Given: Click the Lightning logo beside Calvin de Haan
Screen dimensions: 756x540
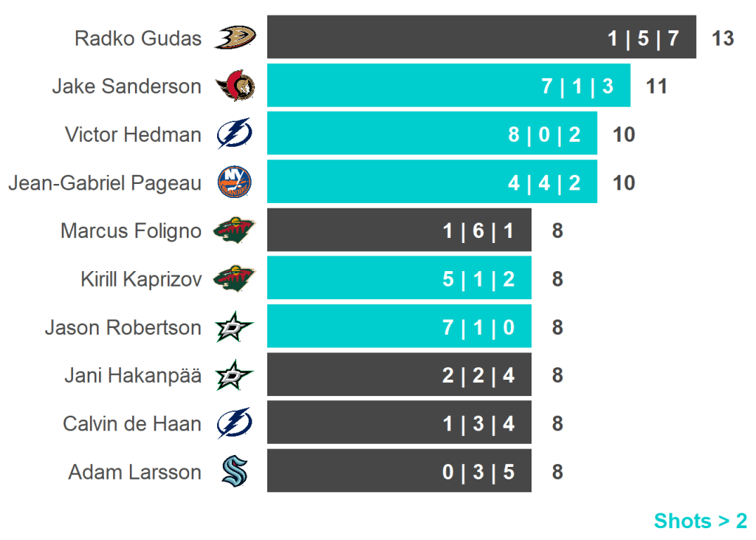Looking at the screenshot, I should coord(235,423).
